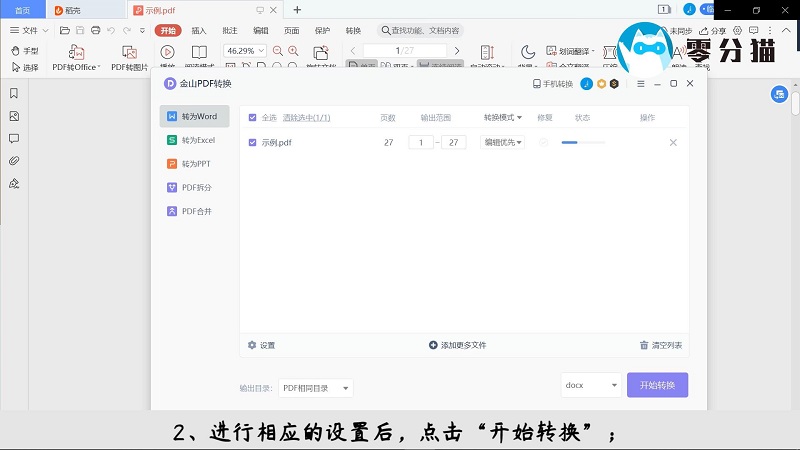The width and height of the screenshot is (800, 450).
Task: Collapse the ribbon with the chevron
Action: (786, 31)
